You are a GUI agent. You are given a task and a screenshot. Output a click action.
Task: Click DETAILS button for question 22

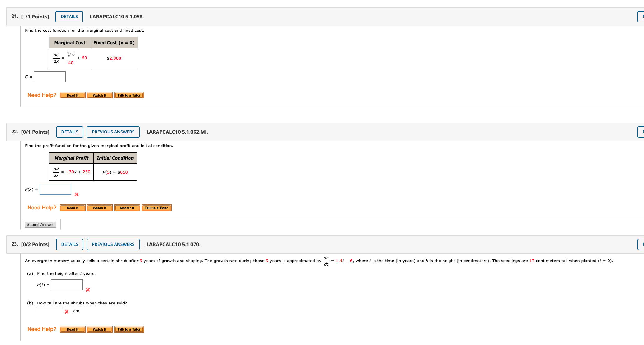pos(70,132)
